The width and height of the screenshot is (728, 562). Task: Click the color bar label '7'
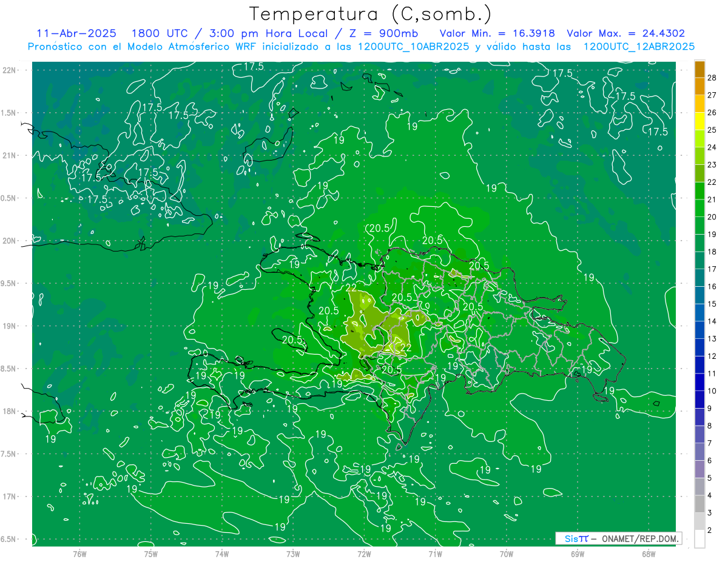pyautogui.click(x=710, y=443)
